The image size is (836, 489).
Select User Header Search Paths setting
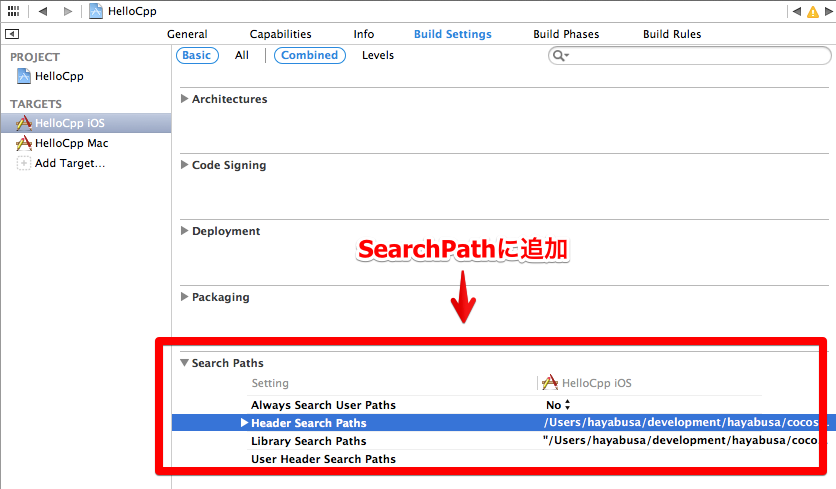[324, 459]
